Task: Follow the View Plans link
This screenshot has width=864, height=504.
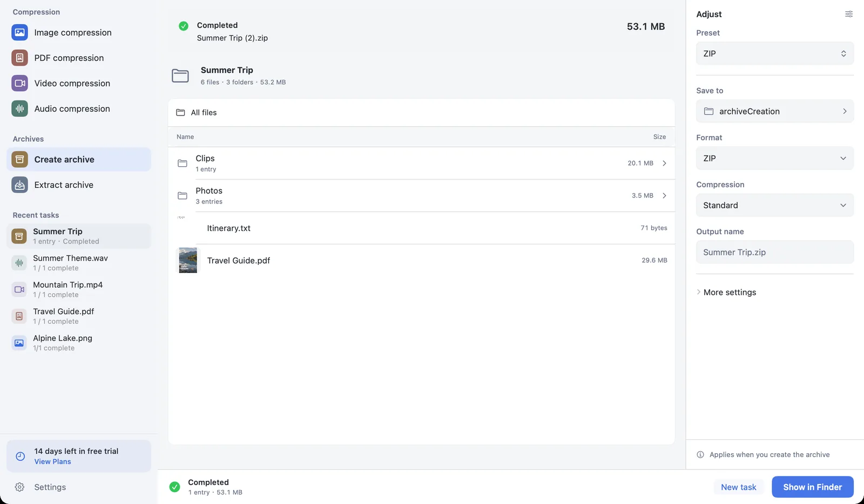Action: [52, 461]
